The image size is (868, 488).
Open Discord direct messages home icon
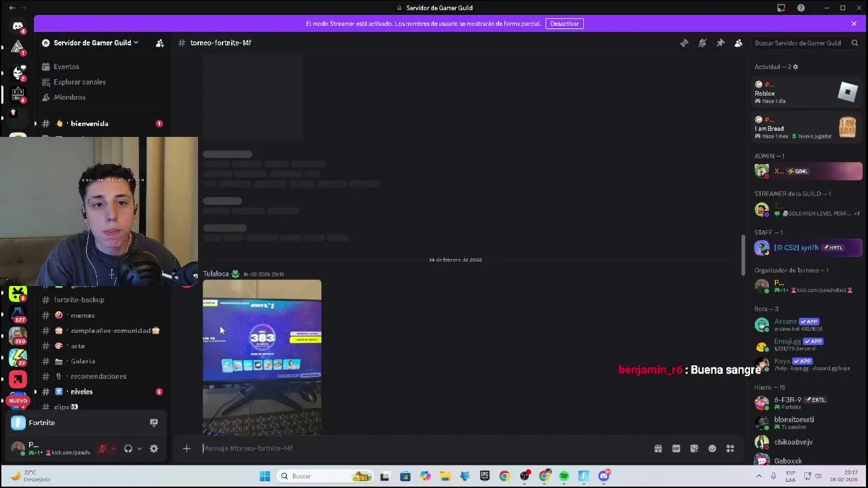18,26
